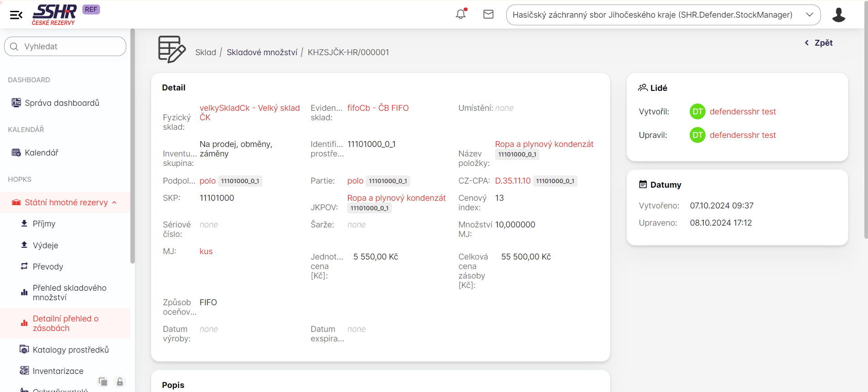Click the Skladové množství breadcrumb
868x392 pixels.
(262, 52)
